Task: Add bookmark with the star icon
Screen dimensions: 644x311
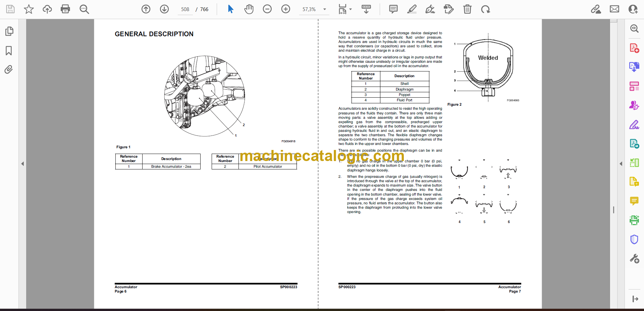Action: coord(29,9)
